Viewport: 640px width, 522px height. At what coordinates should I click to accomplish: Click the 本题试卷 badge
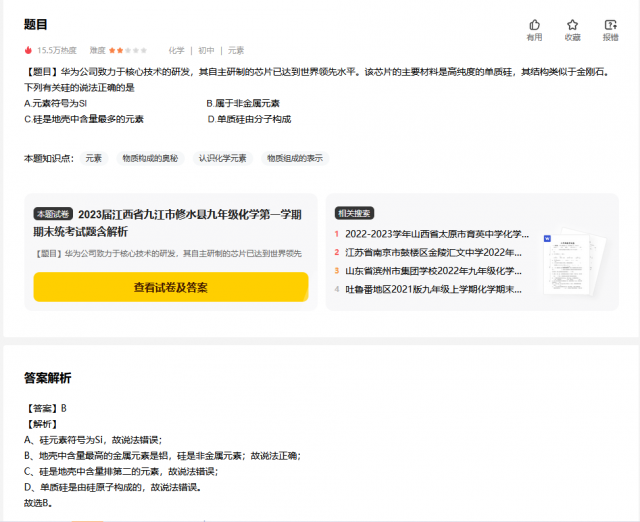(53, 213)
